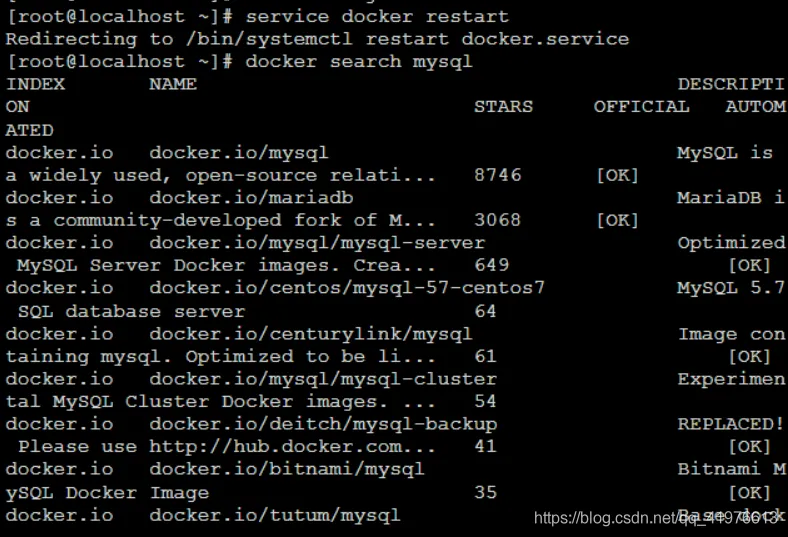This screenshot has height=537, width=788.
Task: Click the 'service docker restart' command text
Action: (377, 17)
